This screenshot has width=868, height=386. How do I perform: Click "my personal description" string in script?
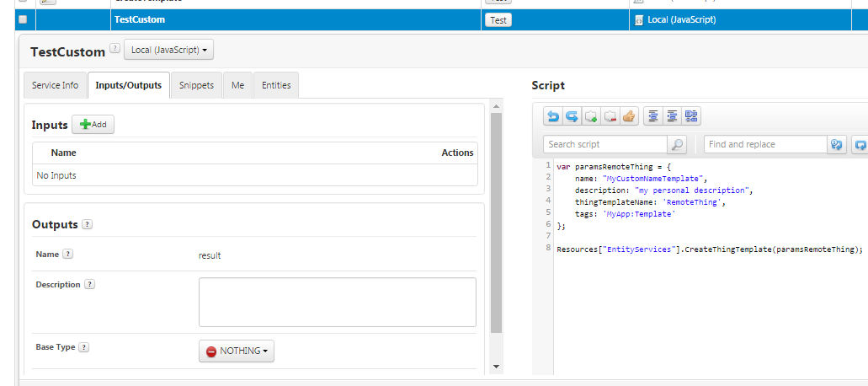point(692,190)
